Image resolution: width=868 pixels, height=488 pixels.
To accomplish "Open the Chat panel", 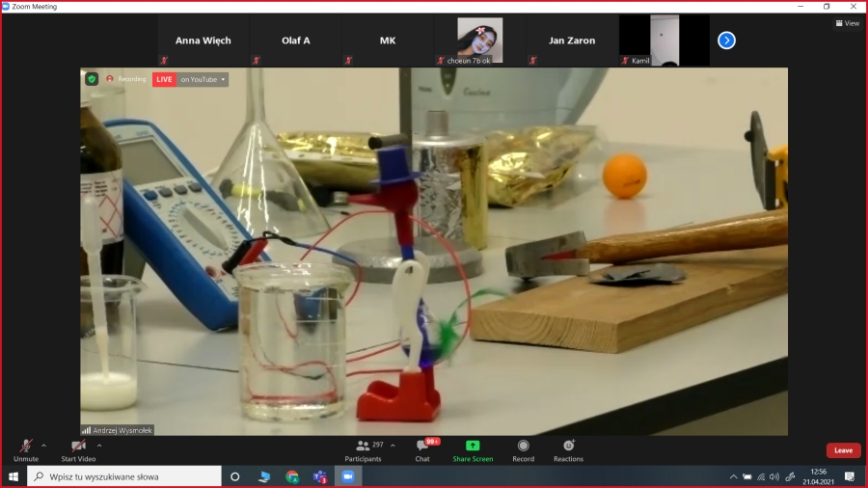I will (x=422, y=448).
